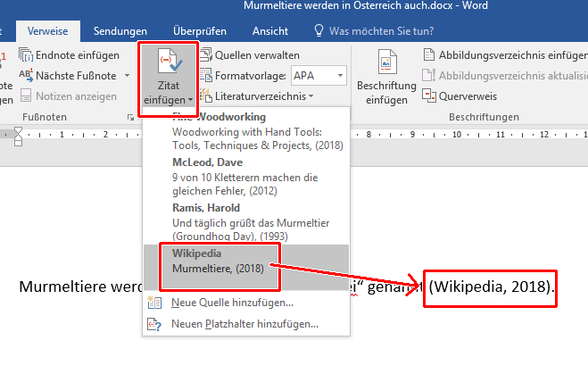Click Neue Quelle hinzufügen menu entry

[246, 303]
